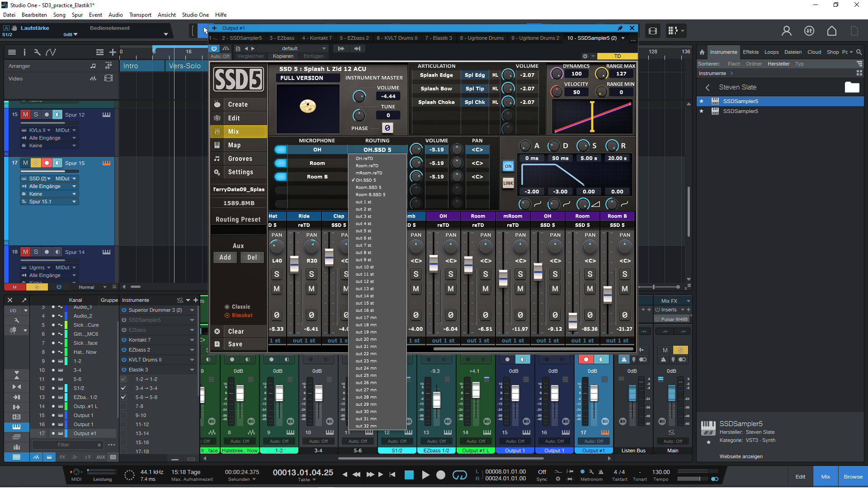Click the Save routing preset icon
Screen dimensions: 868x488
(217, 344)
